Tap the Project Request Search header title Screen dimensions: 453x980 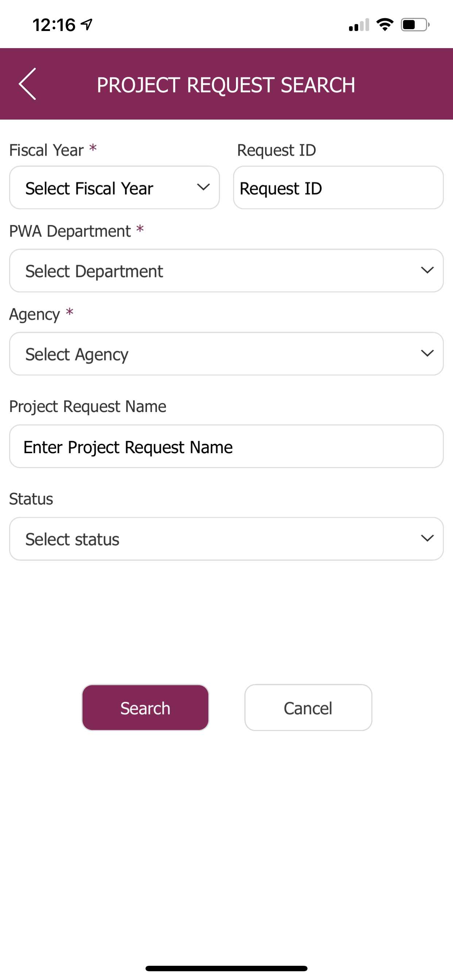226,85
